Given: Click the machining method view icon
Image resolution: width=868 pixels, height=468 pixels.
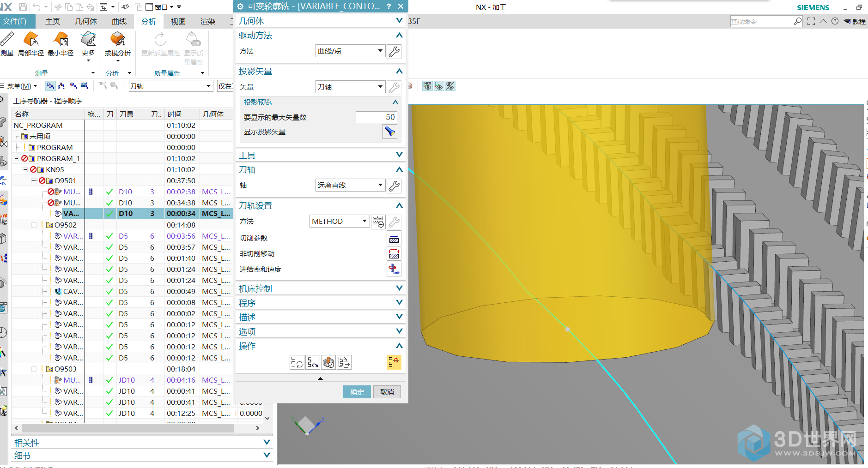Looking at the screenshot, I should tap(84, 86).
